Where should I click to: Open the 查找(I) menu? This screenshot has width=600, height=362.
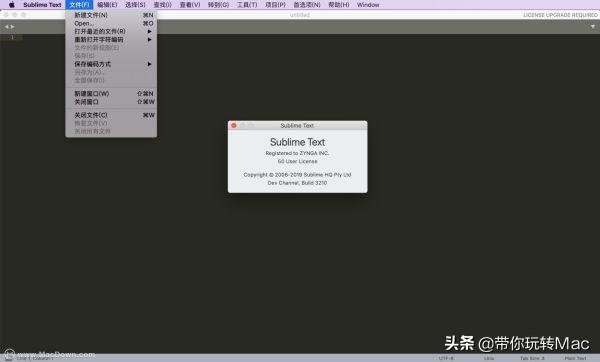162,5
